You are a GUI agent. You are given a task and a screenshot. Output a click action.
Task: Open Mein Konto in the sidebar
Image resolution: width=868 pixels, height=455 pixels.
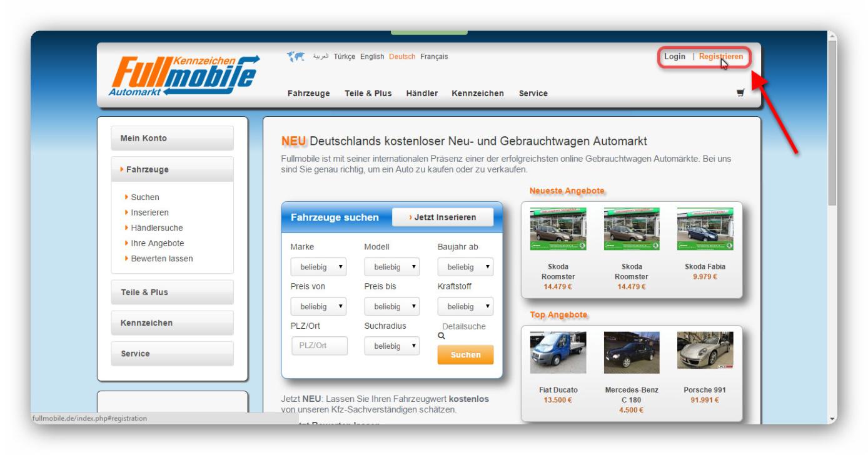tap(172, 138)
